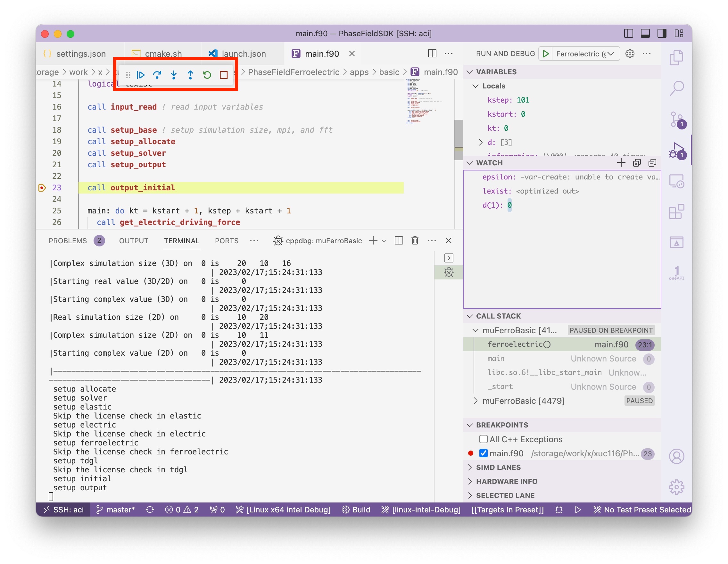Select the oneAPI icon in the activity bar

point(676,272)
